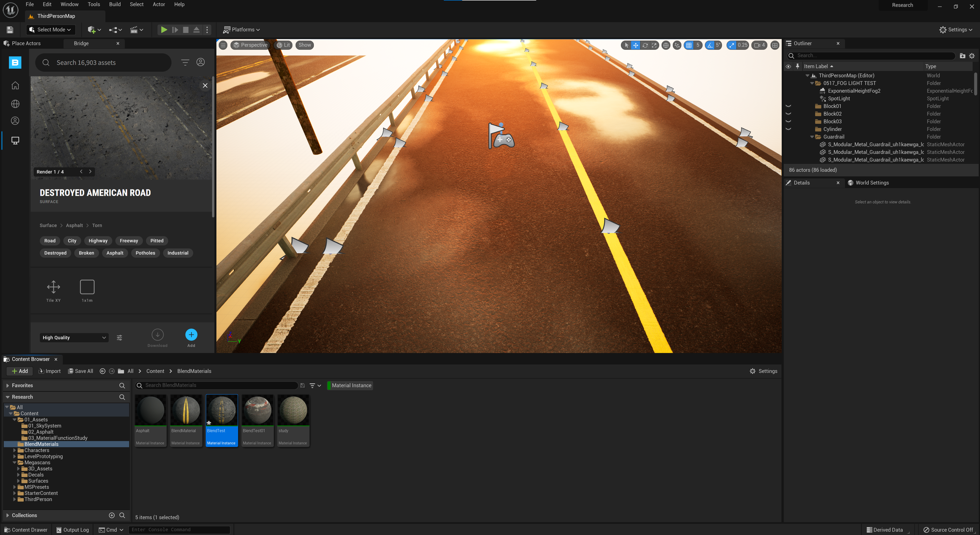This screenshot has width=980, height=535.
Task: Click the Search BlendMaterials input field
Action: pyautogui.click(x=217, y=385)
